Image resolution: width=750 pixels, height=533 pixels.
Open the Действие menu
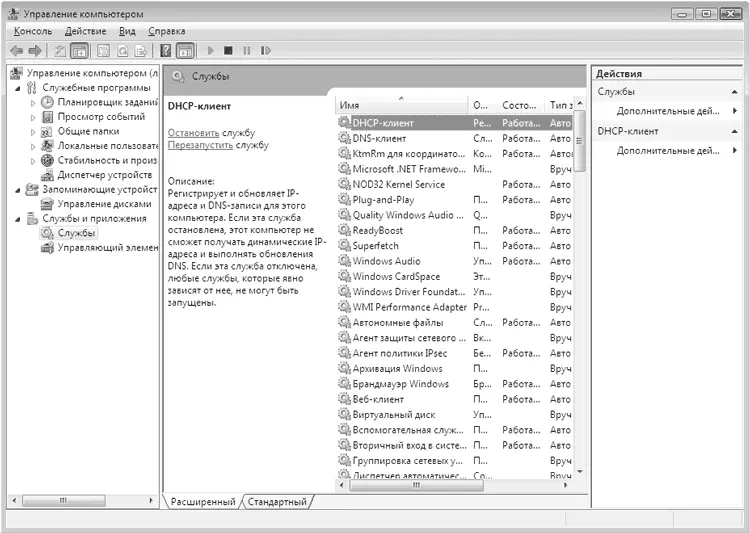(x=85, y=31)
